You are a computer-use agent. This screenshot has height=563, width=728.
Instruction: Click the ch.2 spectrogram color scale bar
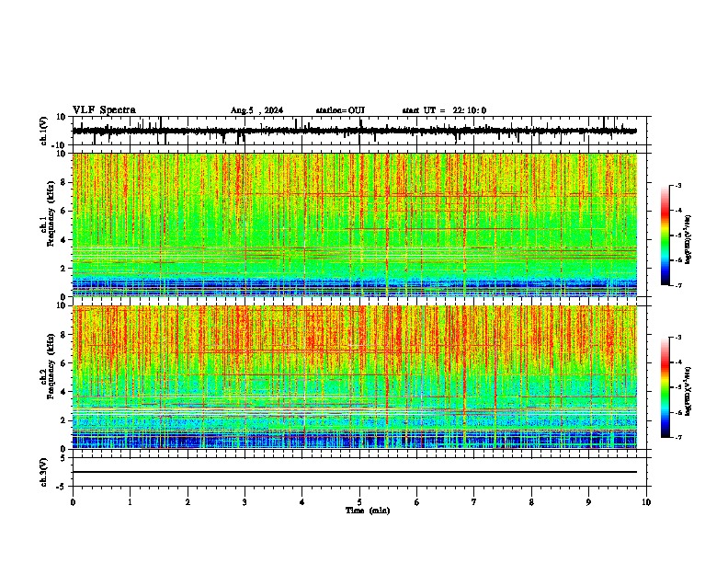coord(665,387)
